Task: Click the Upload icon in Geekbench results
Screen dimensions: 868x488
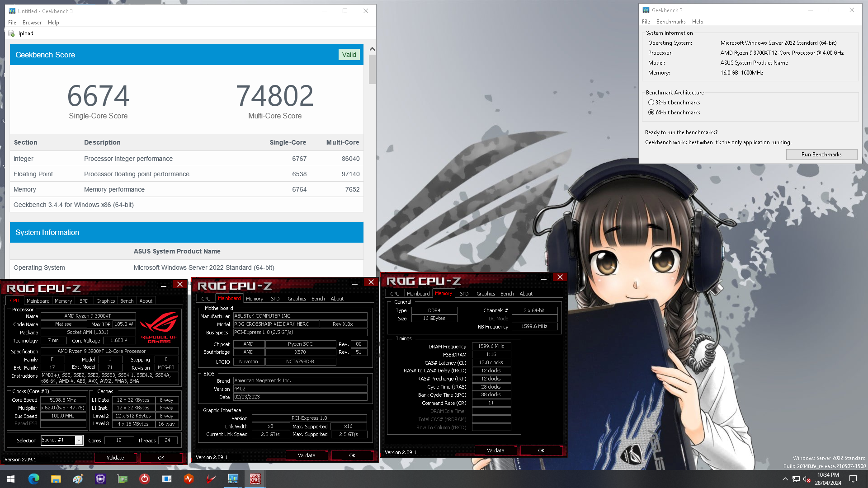Action: (x=11, y=33)
